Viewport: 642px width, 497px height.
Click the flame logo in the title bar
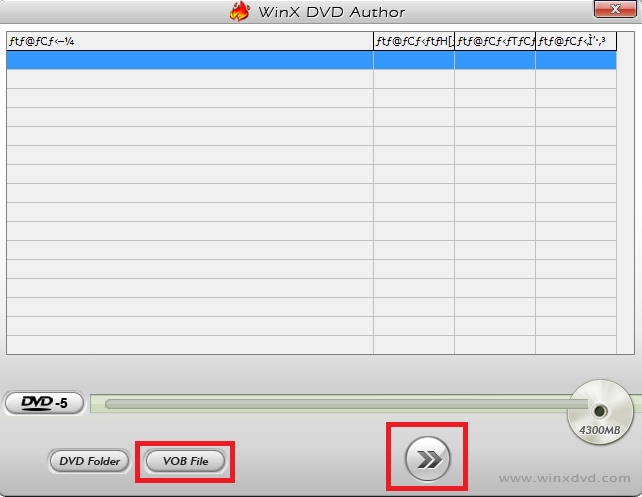click(x=240, y=11)
